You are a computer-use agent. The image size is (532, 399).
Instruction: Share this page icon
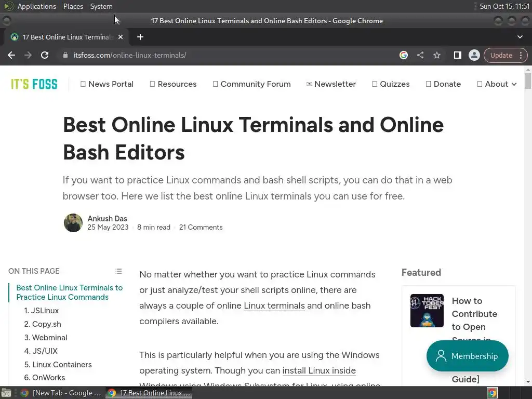click(x=420, y=55)
